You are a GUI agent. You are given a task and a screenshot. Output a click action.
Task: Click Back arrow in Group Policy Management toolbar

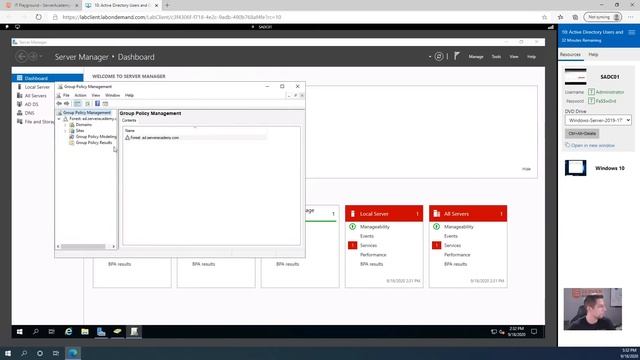[x=59, y=104]
